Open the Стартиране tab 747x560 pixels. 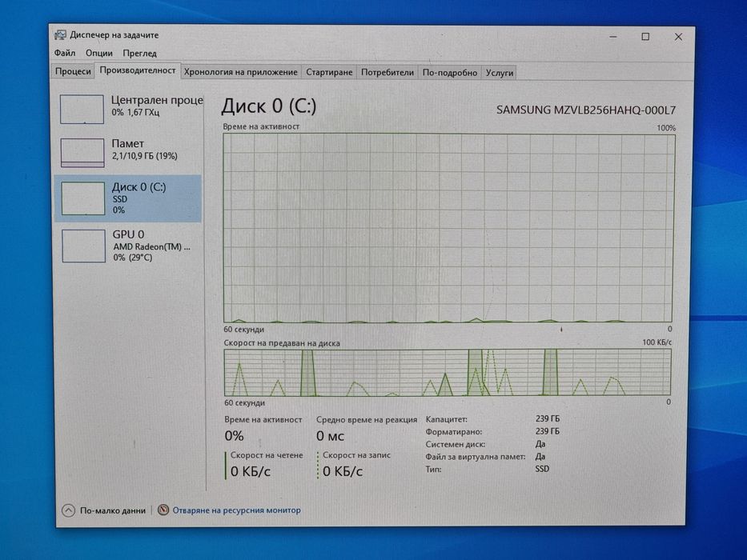tap(329, 72)
